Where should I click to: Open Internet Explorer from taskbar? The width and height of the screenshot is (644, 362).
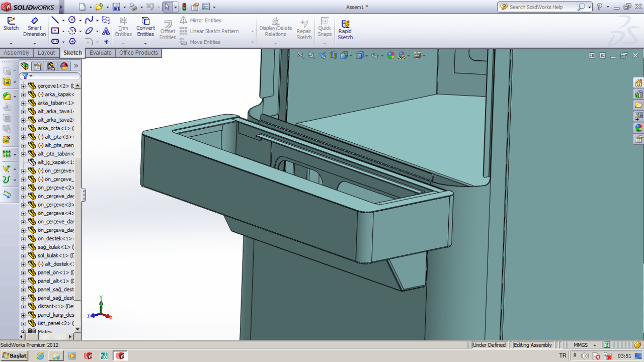(40, 356)
